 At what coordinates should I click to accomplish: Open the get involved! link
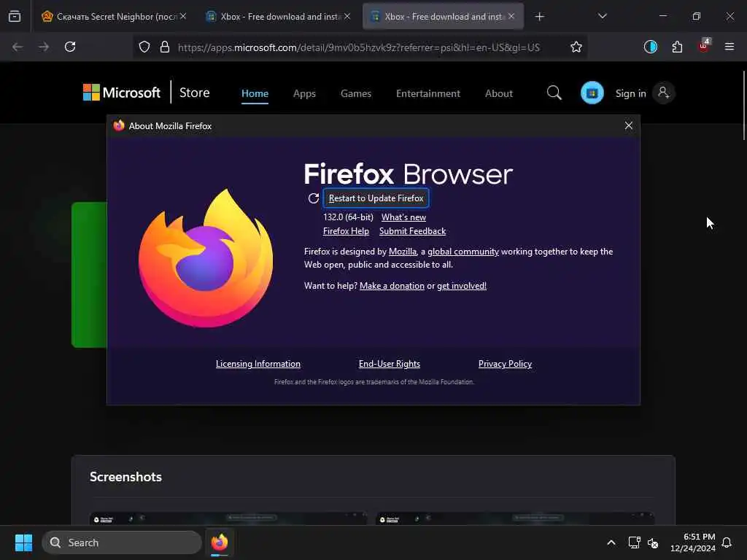tap(462, 286)
